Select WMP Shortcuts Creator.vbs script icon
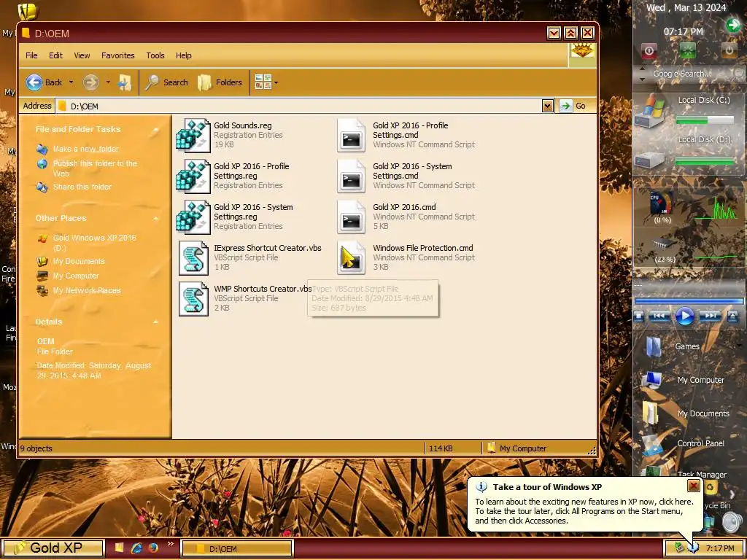Image resolution: width=747 pixels, height=560 pixels. (x=193, y=299)
